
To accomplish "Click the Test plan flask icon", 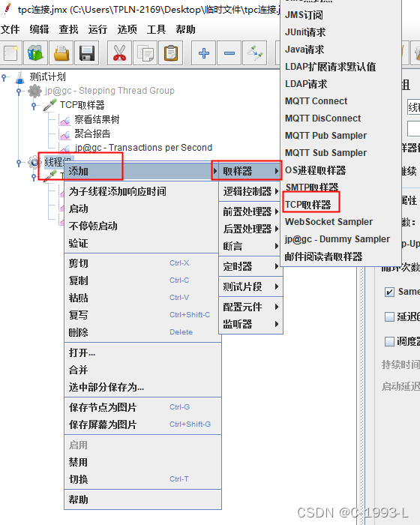I will [x=20, y=77].
